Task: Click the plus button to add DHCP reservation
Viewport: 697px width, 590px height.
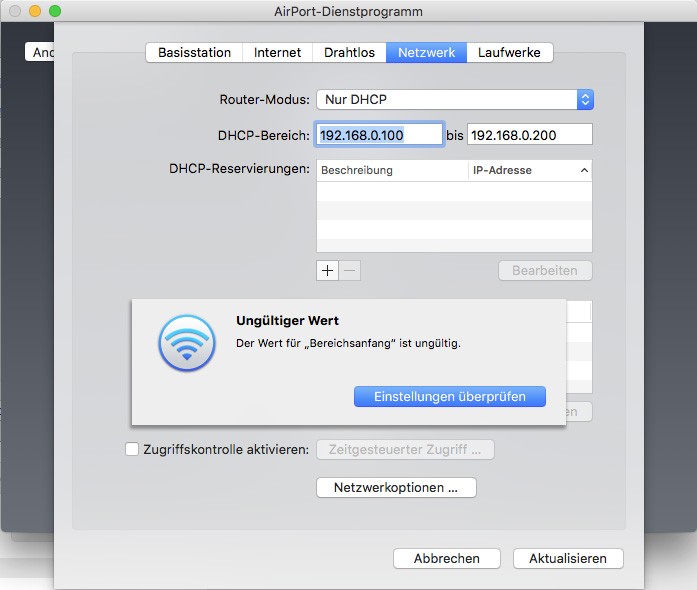Action: click(x=328, y=270)
